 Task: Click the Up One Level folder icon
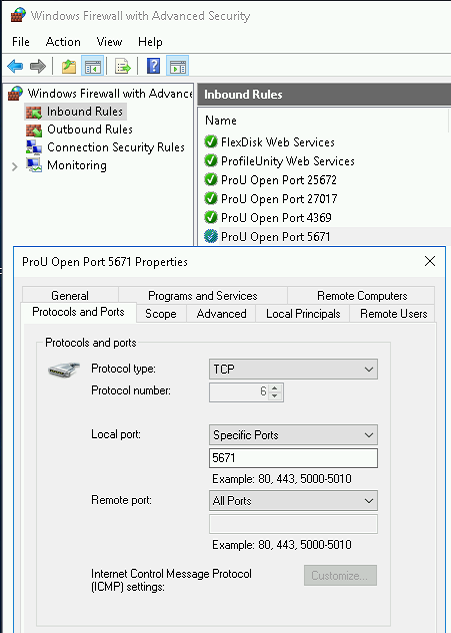pos(69,66)
